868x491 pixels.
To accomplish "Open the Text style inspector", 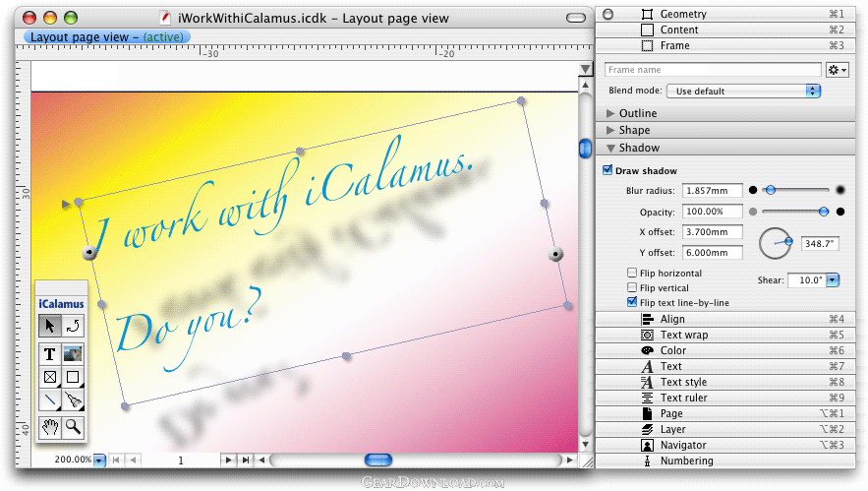I will coord(725,382).
